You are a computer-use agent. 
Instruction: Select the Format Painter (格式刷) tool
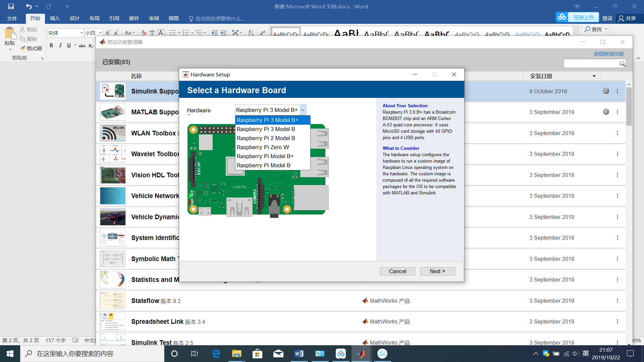(x=31, y=48)
